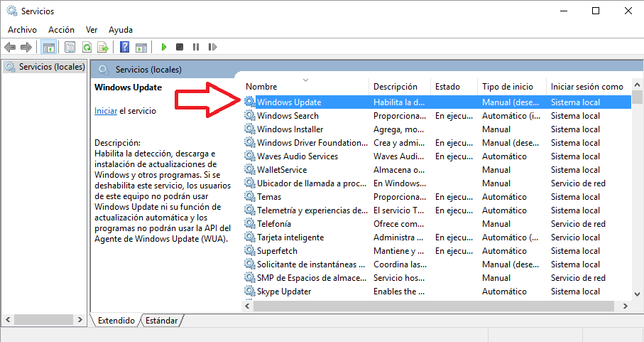Click list horizontal scrollbar right arrow
Image resolution: width=644 pixels, height=342 pixels.
point(625,306)
